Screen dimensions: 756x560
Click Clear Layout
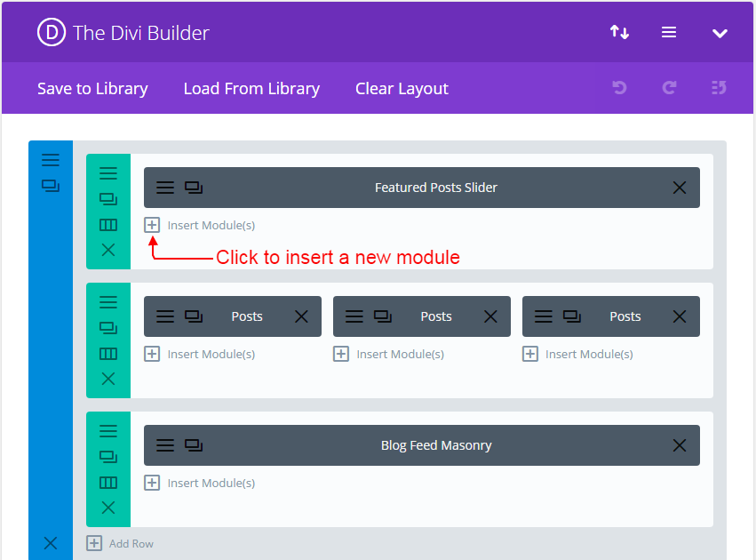pos(402,89)
